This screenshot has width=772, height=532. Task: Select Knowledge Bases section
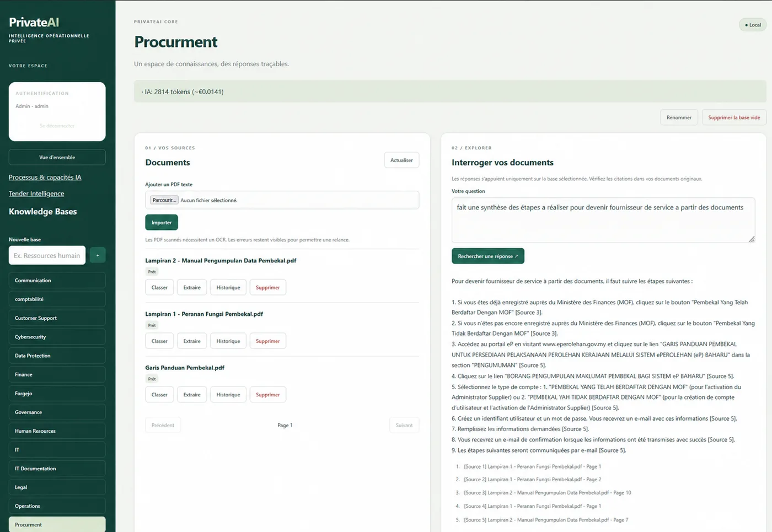[x=42, y=212]
